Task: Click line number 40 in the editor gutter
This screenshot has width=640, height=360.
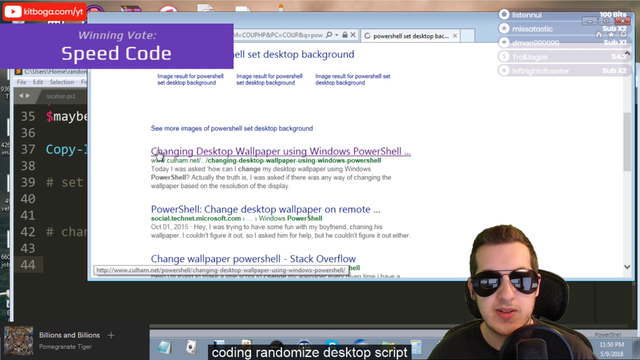Action: [28, 199]
